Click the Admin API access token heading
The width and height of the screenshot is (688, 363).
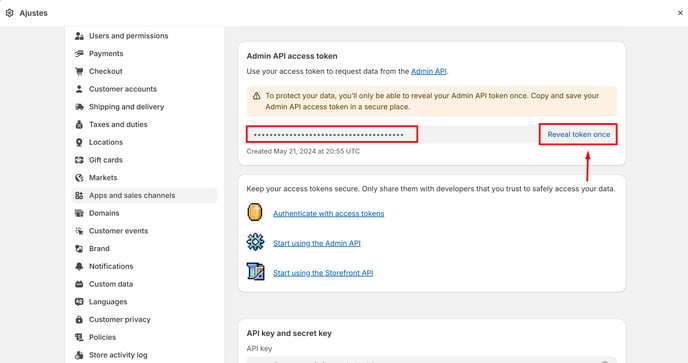point(292,56)
